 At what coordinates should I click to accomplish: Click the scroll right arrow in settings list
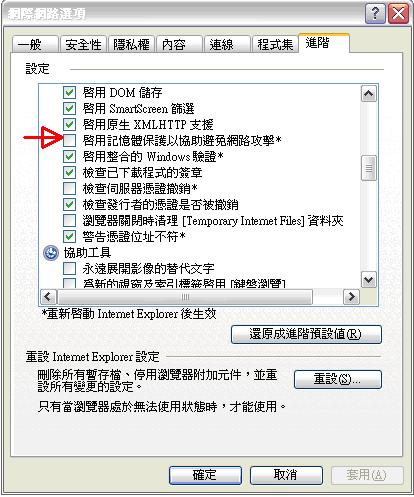point(351,297)
